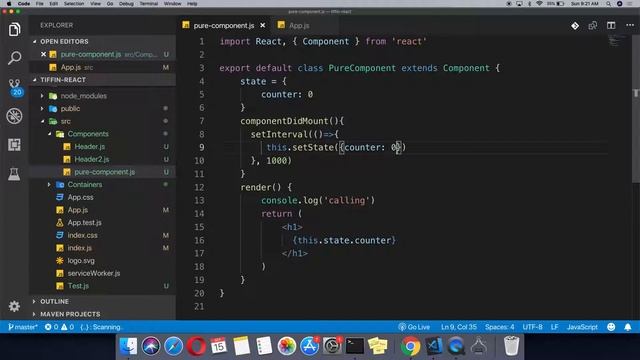
Task: Open Trash from the Dock
Action: [x=511, y=346]
